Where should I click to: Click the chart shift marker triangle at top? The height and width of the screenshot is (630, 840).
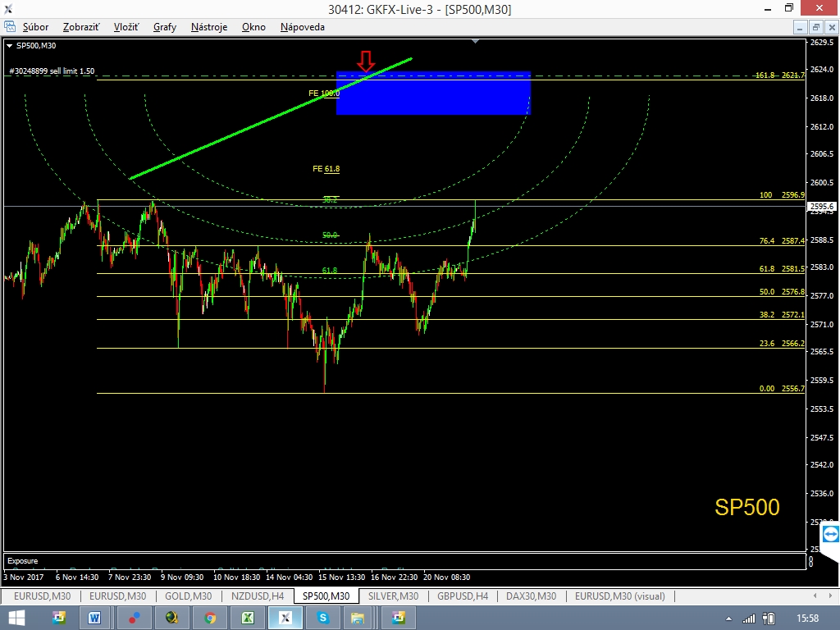point(475,40)
